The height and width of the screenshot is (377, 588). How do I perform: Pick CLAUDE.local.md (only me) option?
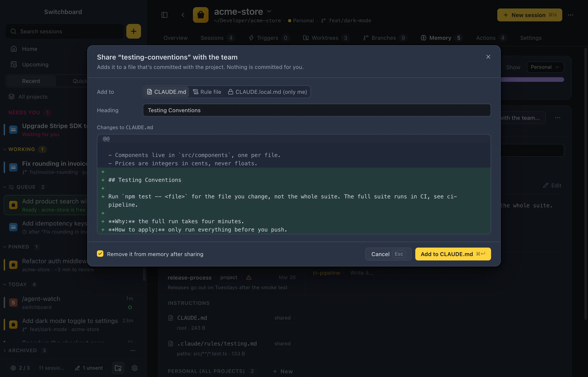pos(267,92)
